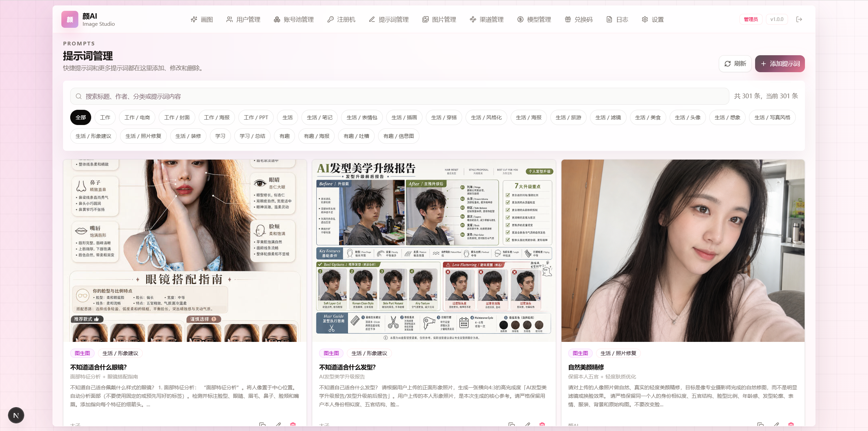Show 生活 / 笔记 prompts
Screen dimensions: 868x431
click(x=320, y=118)
